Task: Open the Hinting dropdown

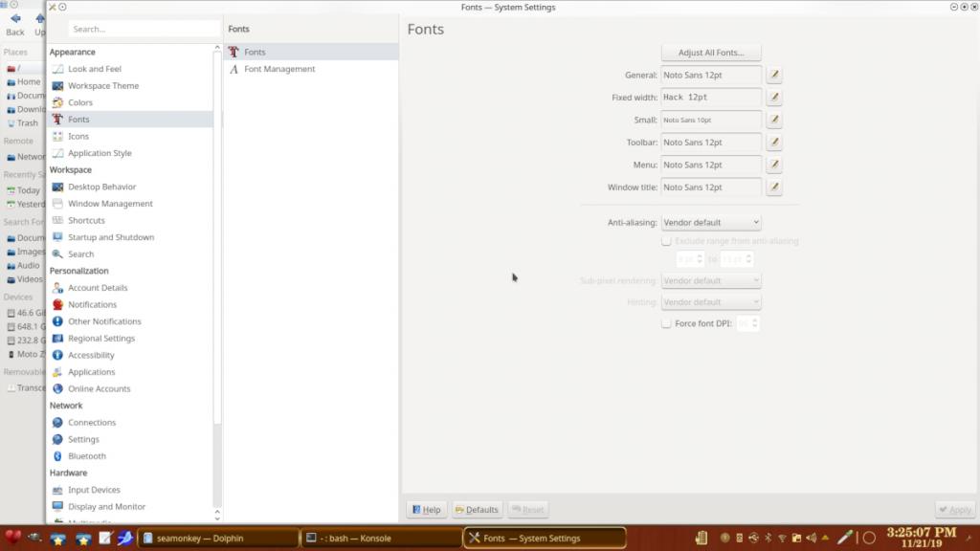Action: click(710, 302)
